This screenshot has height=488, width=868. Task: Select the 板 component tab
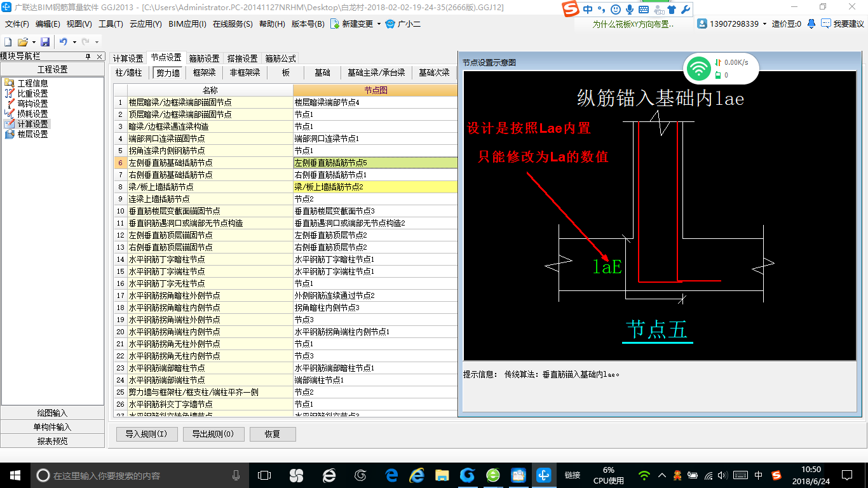[x=286, y=73]
